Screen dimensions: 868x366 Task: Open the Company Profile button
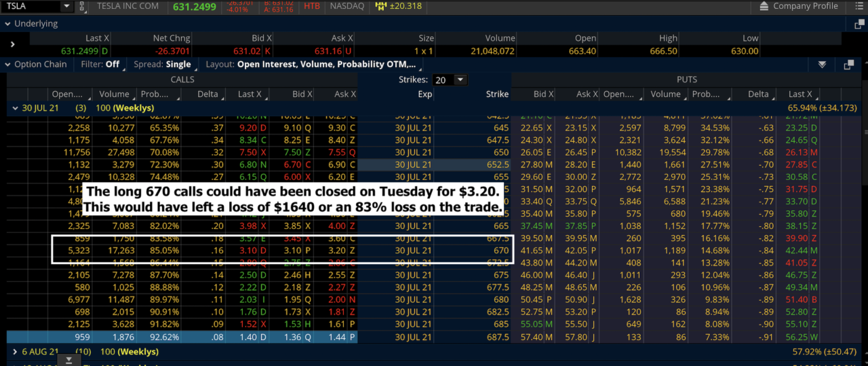[x=799, y=6]
